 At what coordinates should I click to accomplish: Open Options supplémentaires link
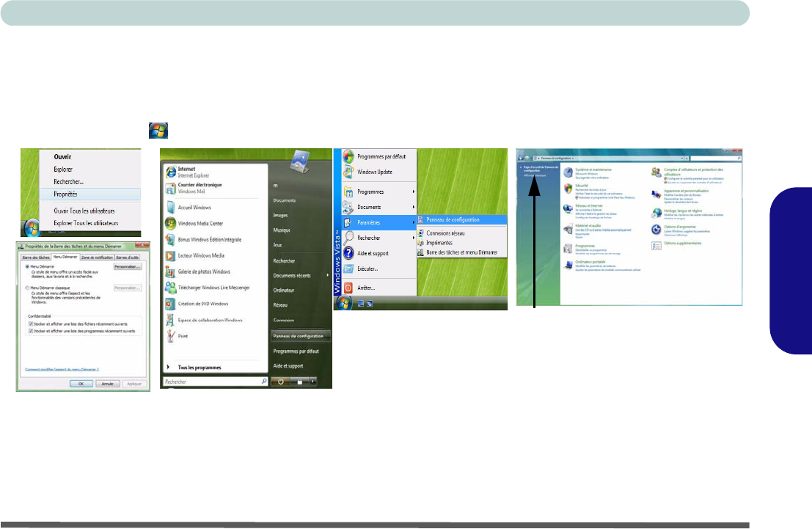[x=683, y=243]
